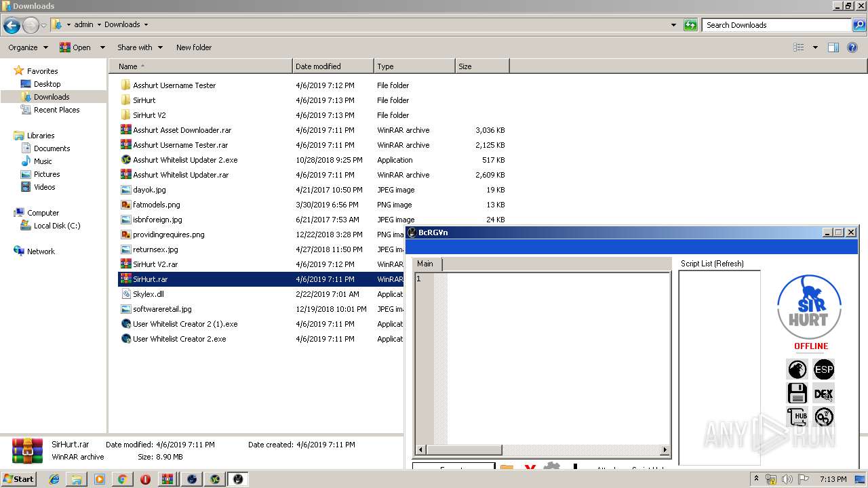This screenshot has height=488, width=868.
Task: Select Network in navigation pane
Action: [x=41, y=251]
